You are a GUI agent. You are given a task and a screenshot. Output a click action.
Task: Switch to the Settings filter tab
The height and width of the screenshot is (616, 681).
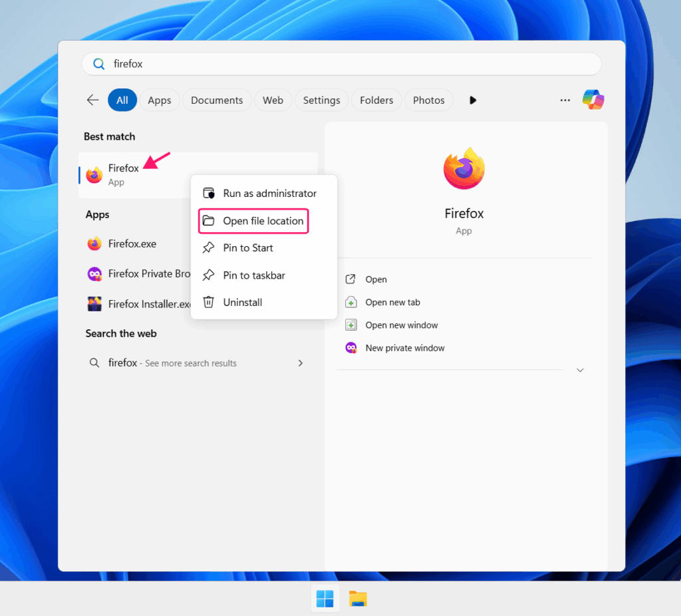321,100
